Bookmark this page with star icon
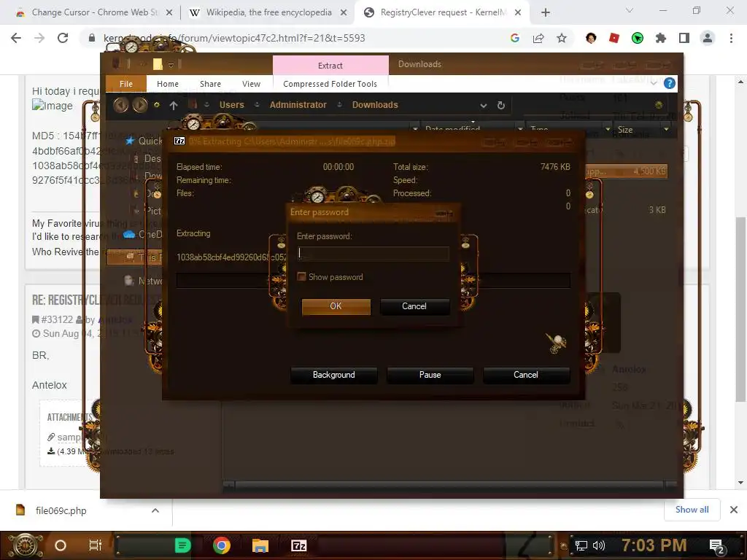Image resolution: width=747 pixels, height=560 pixels. [x=562, y=38]
